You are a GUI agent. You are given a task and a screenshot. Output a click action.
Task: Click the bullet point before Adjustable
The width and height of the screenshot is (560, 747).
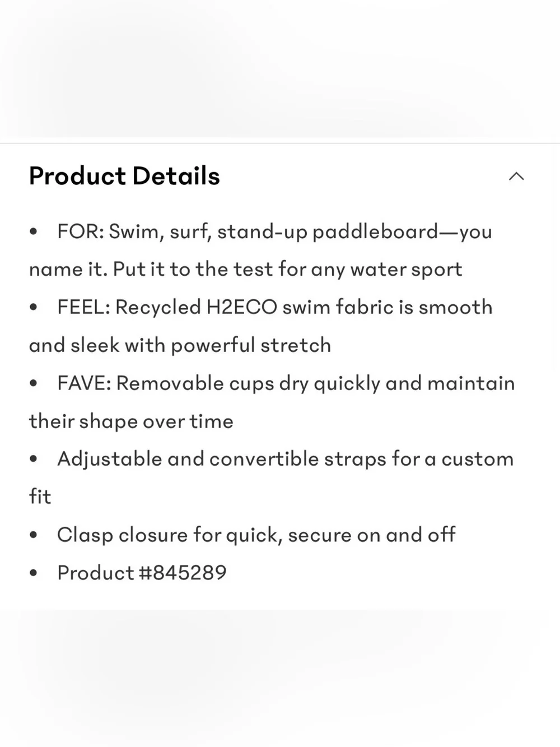(x=34, y=459)
